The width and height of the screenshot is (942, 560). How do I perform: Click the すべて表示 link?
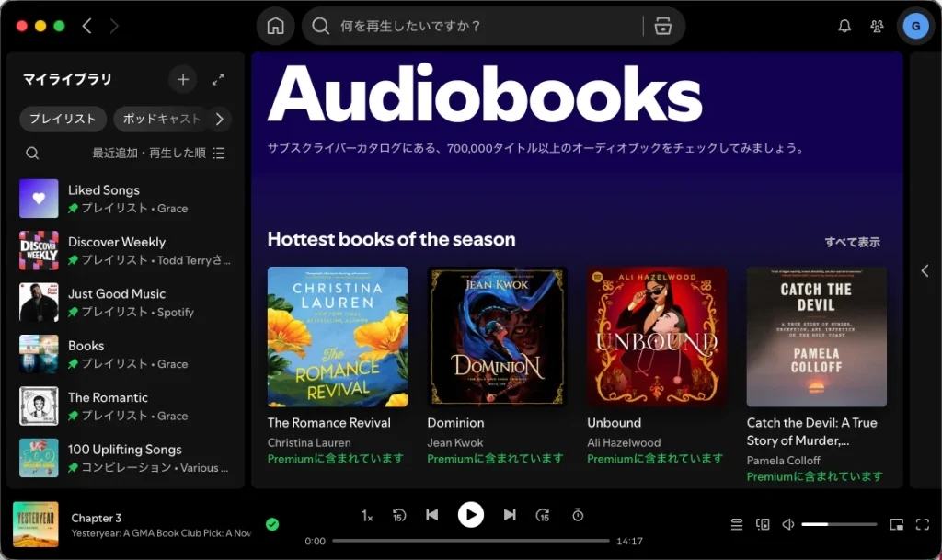[x=852, y=242]
